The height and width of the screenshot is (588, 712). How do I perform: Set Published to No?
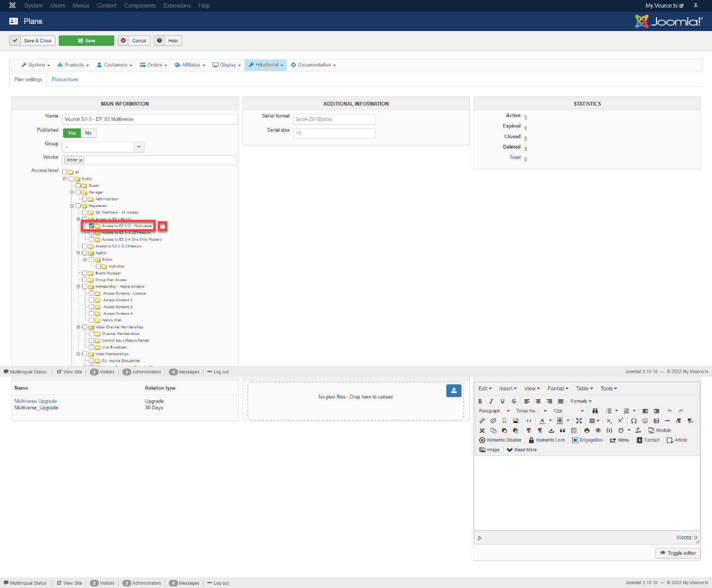pyautogui.click(x=88, y=133)
